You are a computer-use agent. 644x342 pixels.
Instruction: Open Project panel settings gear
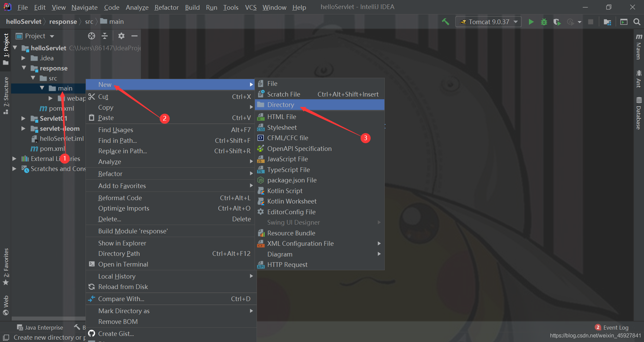click(x=121, y=36)
